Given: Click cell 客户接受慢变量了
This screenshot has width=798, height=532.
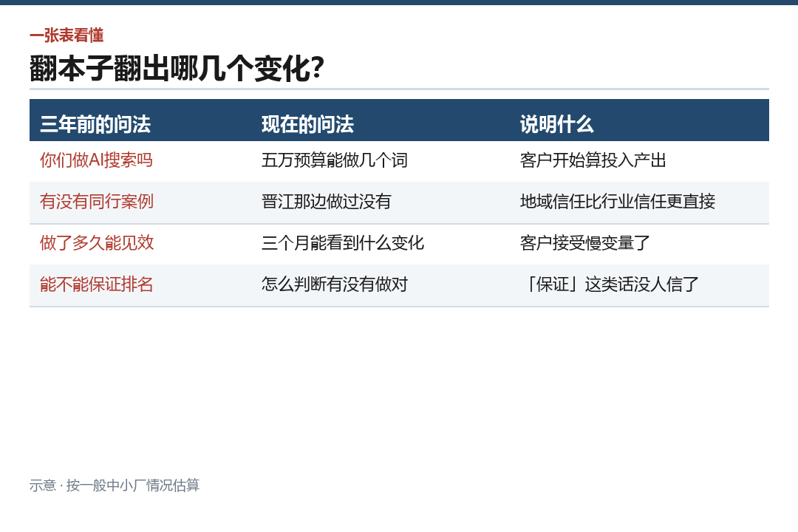Looking at the screenshot, I should [x=585, y=243].
